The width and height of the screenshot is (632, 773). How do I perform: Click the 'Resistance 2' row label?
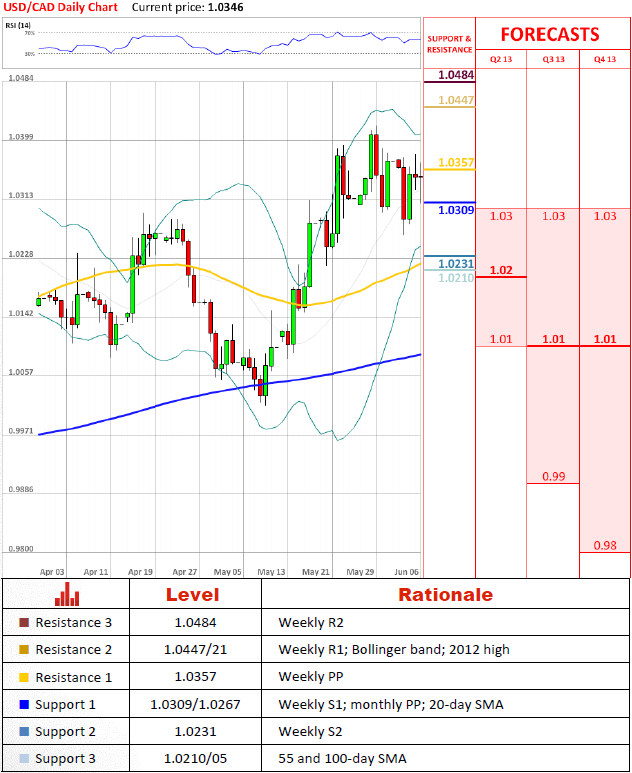click(73, 650)
